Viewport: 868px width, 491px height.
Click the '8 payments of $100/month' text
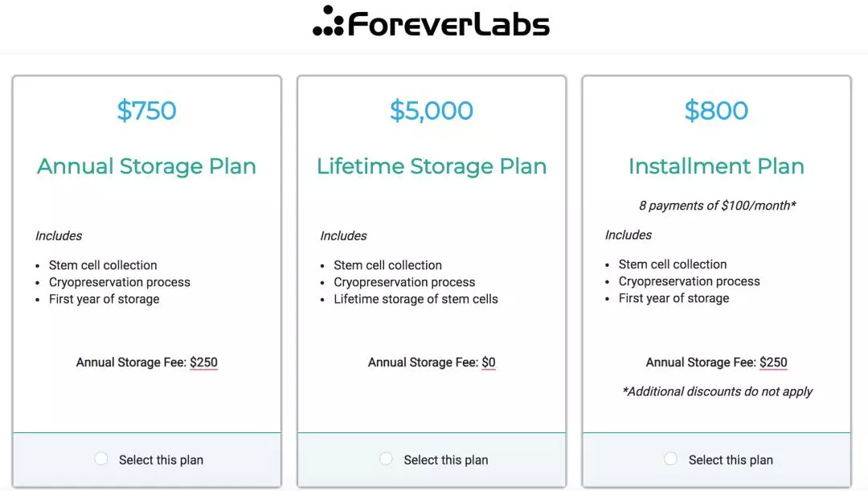pyautogui.click(x=717, y=206)
